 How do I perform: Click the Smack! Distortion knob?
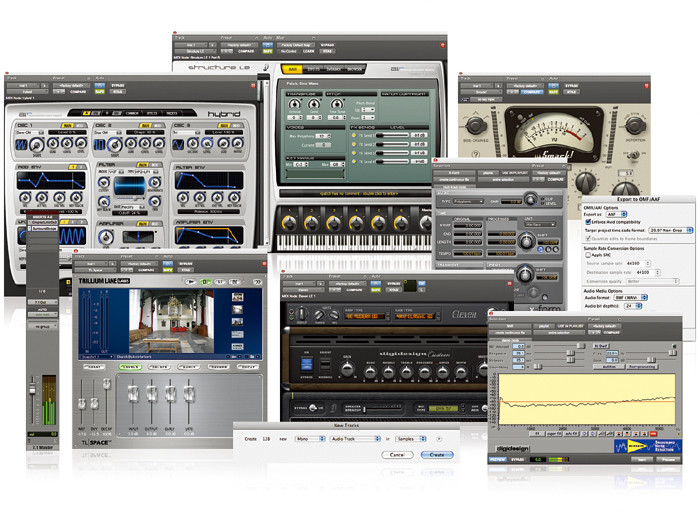634,126
